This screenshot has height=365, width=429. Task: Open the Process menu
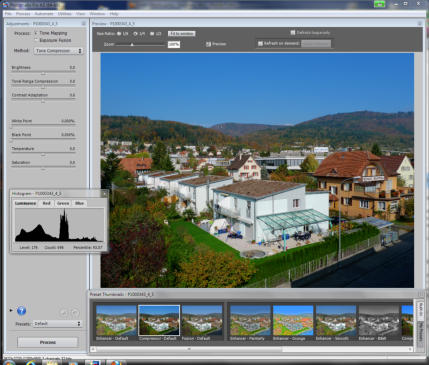(x=23, y=14)
